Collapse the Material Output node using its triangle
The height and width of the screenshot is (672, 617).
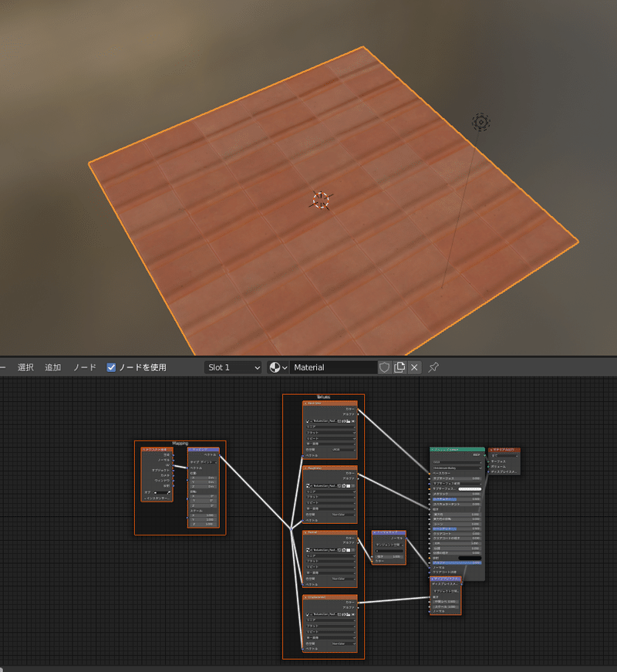click(x=491, y=450)
